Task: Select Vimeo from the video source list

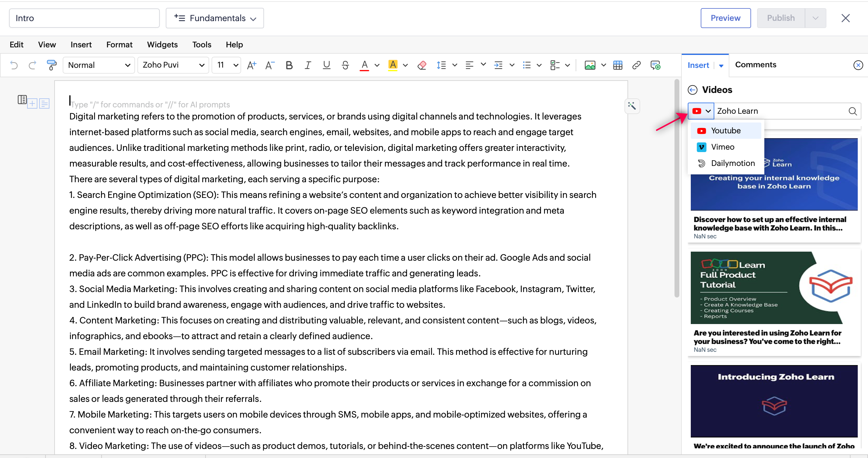Action: 722,147
